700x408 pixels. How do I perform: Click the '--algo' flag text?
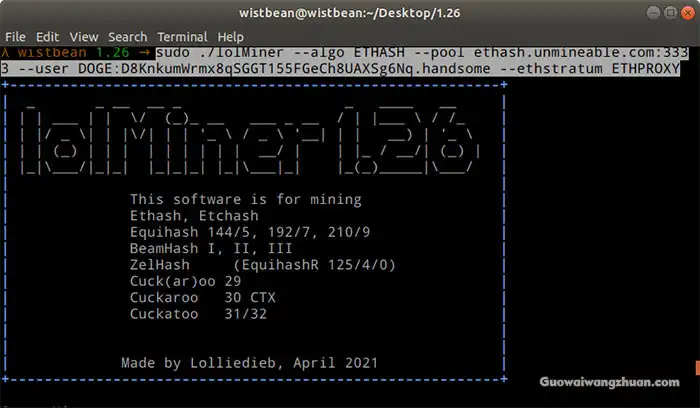point(319,53)
